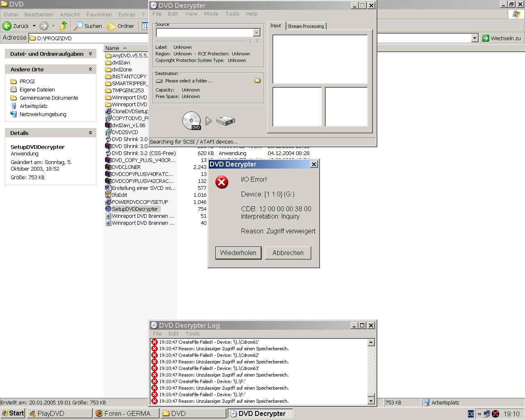Viewport: 525px width, 420px height.
Task: Click the log window scrollbar down arrow
Action: pyautogui.click(x=371, y=400)
